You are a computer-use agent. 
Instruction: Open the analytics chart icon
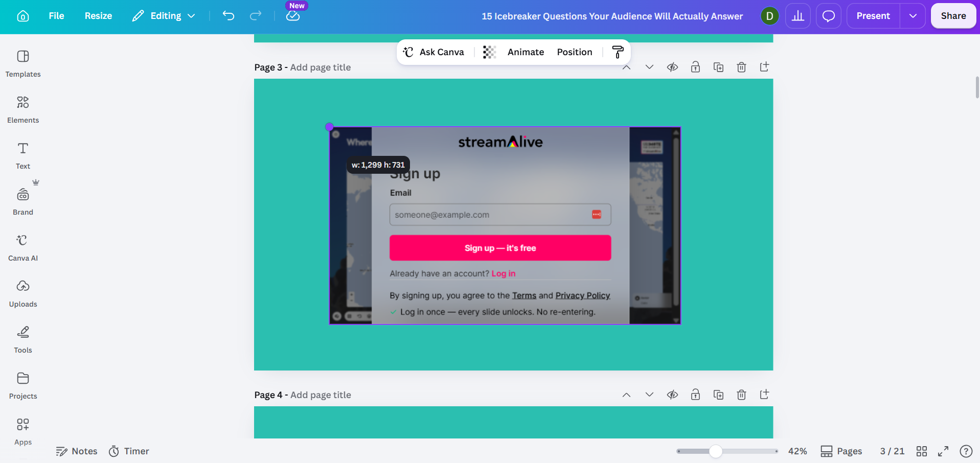798,16
